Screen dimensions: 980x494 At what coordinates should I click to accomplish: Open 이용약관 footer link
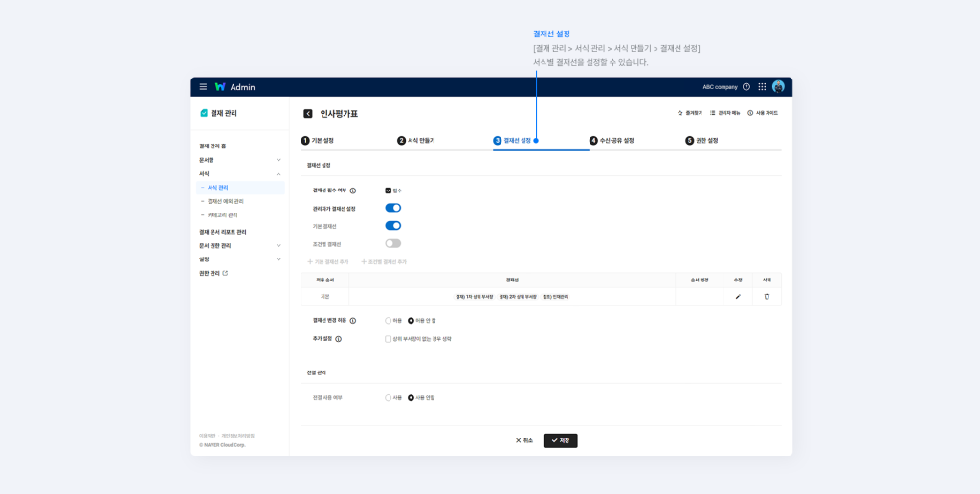tap(208, 436)
